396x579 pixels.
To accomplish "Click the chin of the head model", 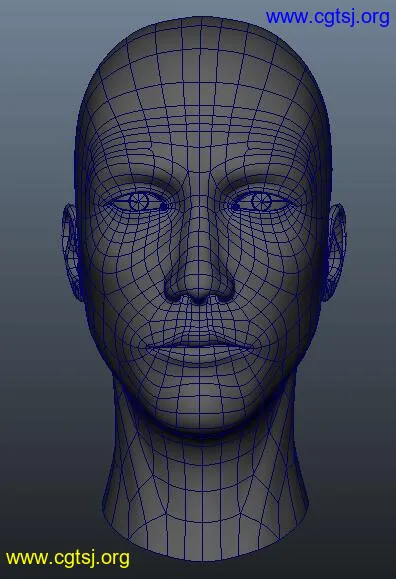I will [x=200, y=410].
